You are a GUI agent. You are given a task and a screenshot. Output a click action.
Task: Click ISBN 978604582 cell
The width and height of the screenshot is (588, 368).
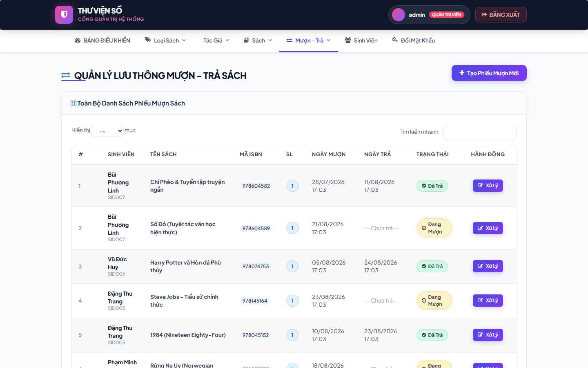pos(256,186)
